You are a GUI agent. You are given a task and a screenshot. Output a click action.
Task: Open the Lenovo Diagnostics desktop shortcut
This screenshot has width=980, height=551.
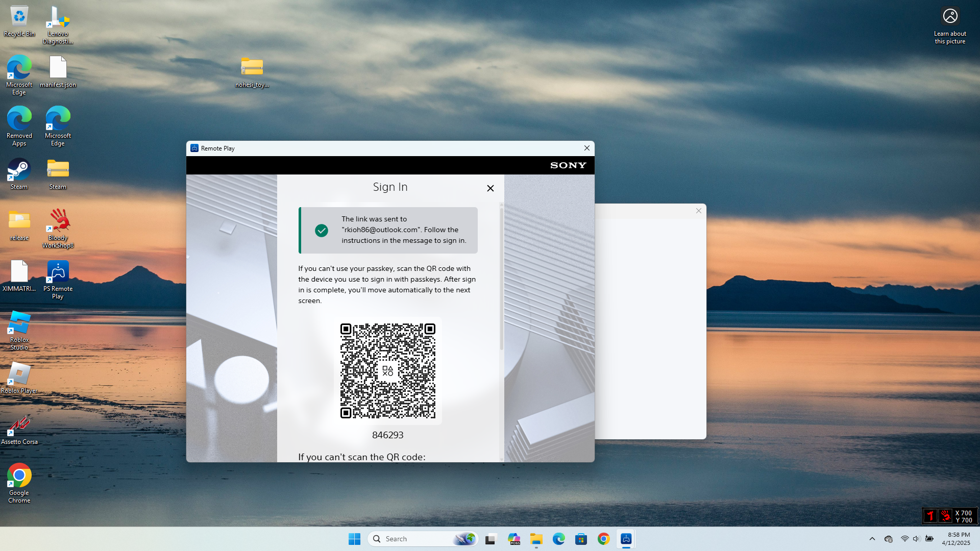(x=58, y=24)
